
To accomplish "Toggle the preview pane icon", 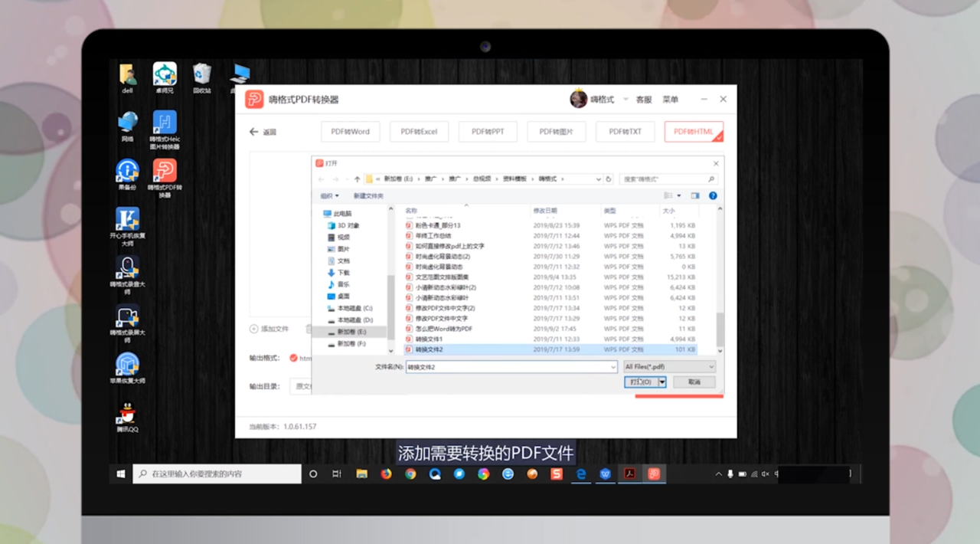I will tap(695, 196).
